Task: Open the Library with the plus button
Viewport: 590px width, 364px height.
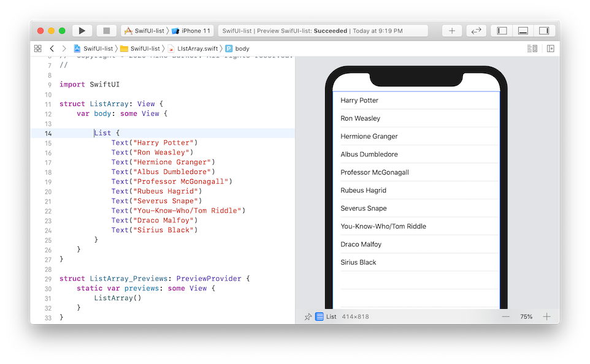Action: (x=452, y=31)
